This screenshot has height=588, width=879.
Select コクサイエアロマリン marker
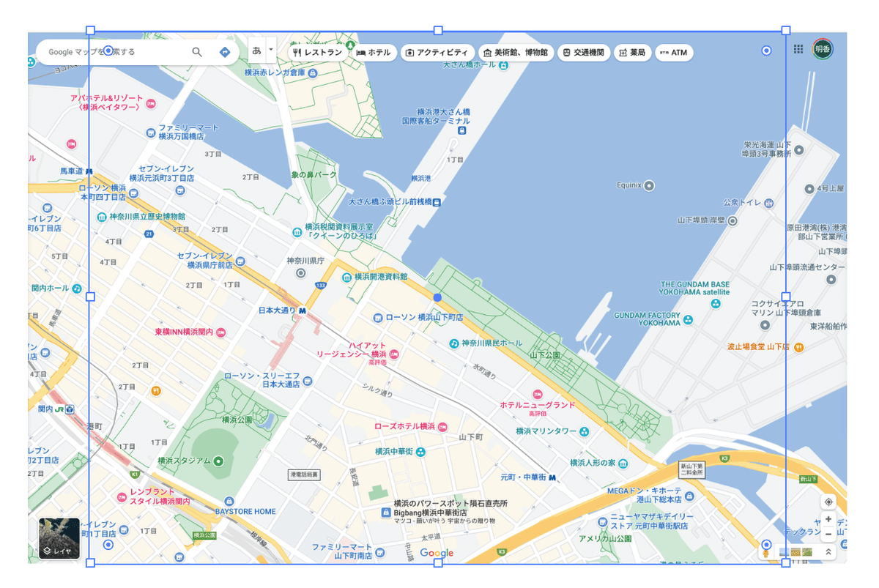(765, 325)
